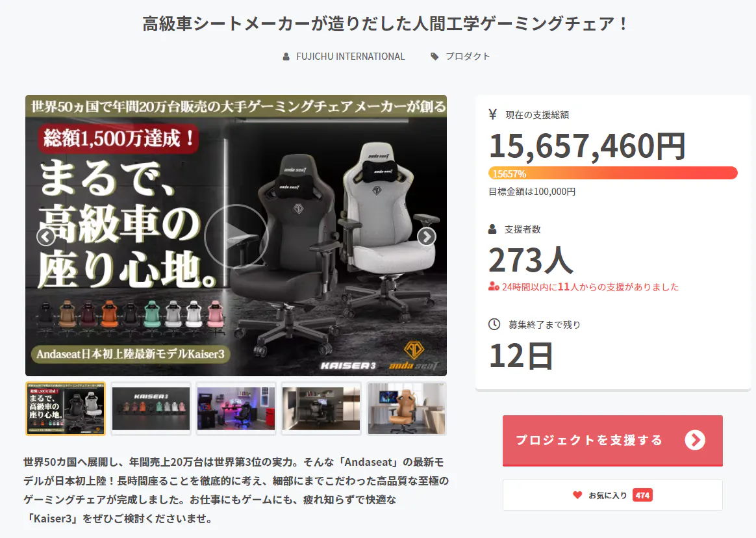Click the arrow circle on the support button

click(x=695, y=440)
